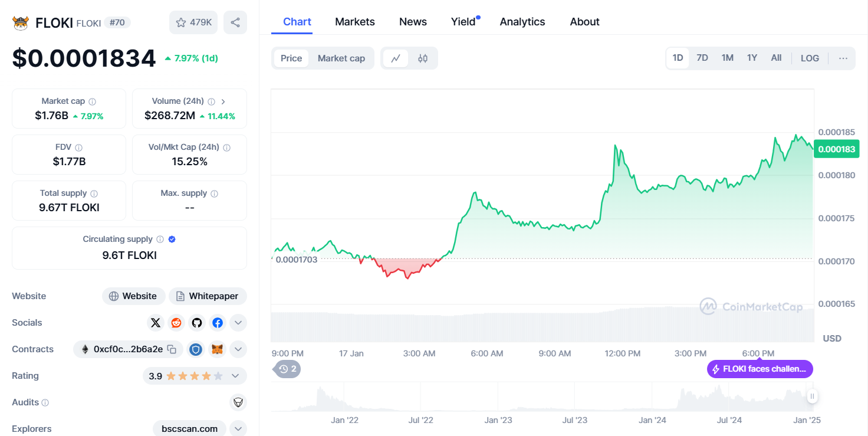Click the $0.0001834 price value

pos(84,58)
